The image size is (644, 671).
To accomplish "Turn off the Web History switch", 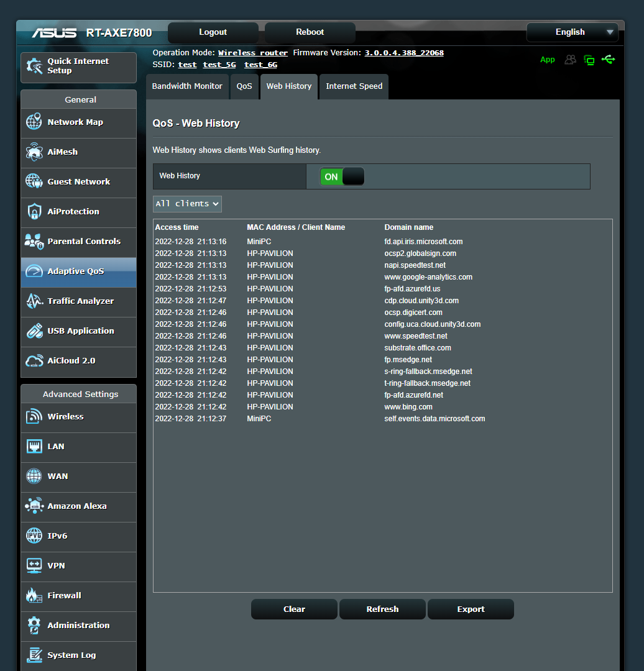I will click(x=342, y=176).
